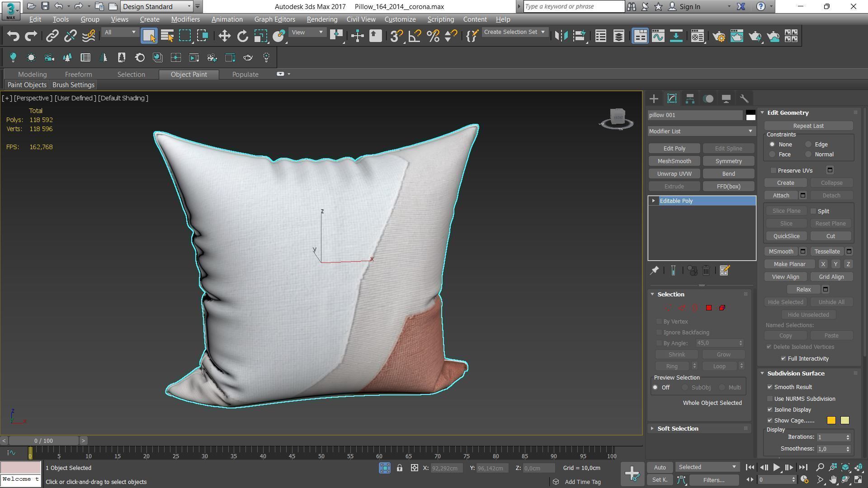Click the pillow 001 object name field
868x488 pixels.
point(695,115)
